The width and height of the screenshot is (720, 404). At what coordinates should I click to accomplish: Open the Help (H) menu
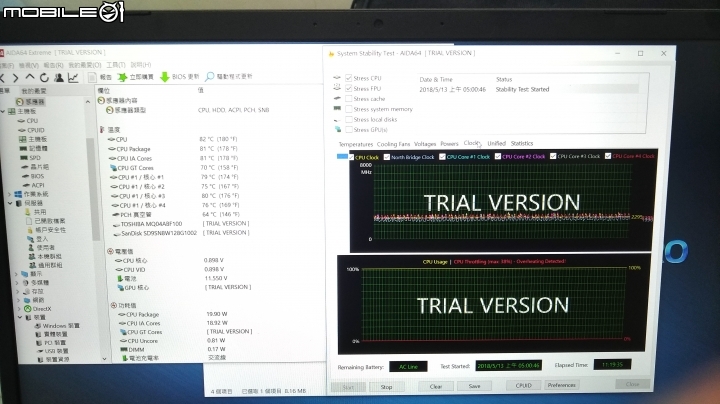(x=141, y=65)
